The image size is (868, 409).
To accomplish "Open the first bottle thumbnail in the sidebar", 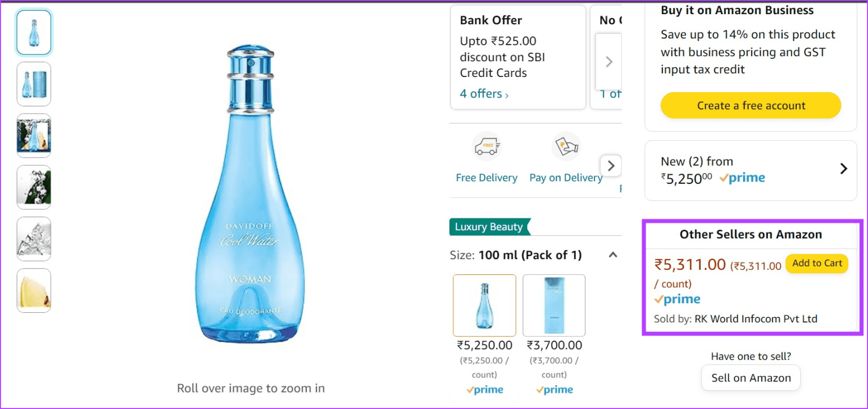I will (33, 32).
